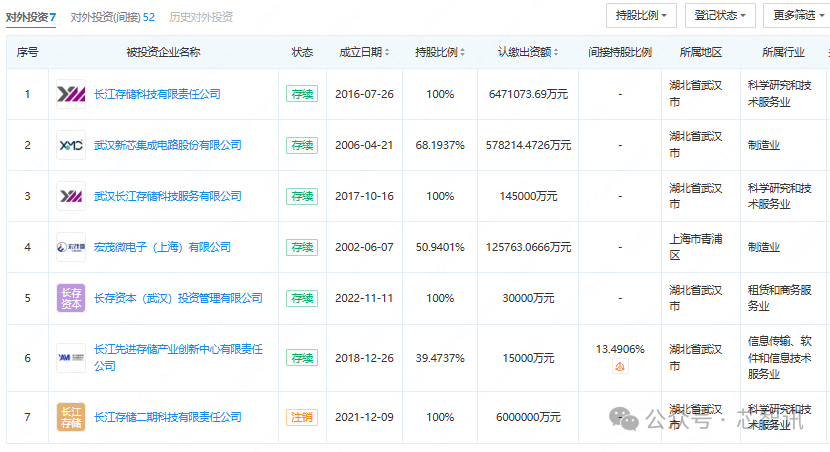Click the 30000万元 amount
The width and height of the screenshot is (830, 452).
click(528, 298)
